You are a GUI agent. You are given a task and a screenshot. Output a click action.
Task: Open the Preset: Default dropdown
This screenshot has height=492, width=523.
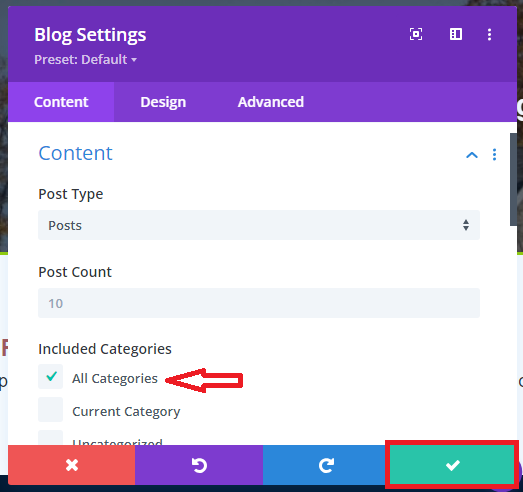point(85,60)
